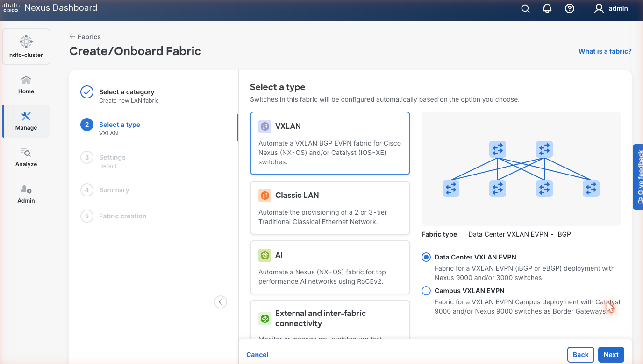Click the back arrow beside Fabrics

pos(72,36)
